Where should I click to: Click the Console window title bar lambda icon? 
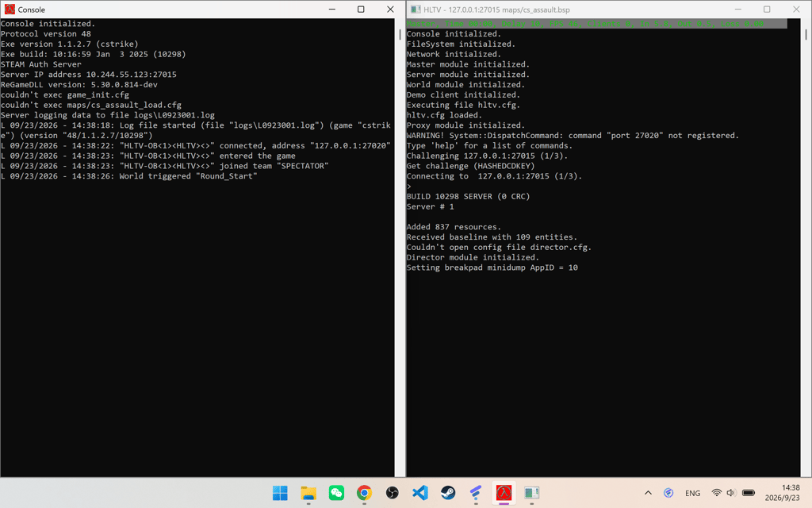tap(10, 10)
